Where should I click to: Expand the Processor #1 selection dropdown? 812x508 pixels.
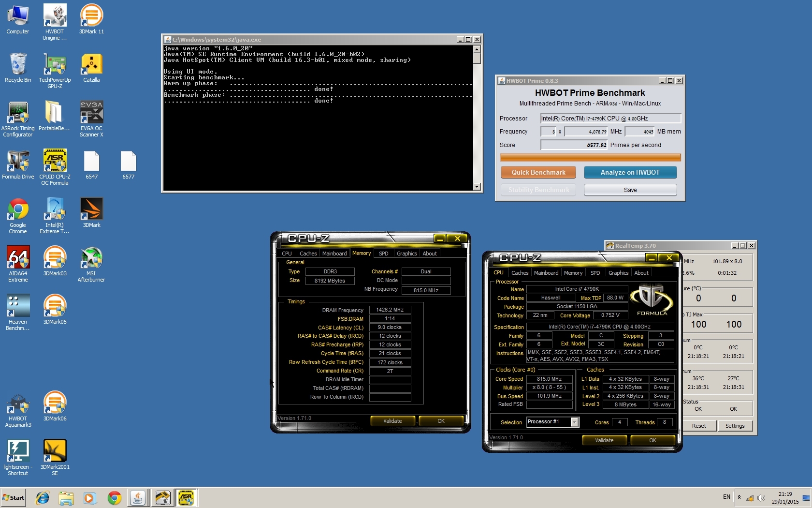(574, 422)
